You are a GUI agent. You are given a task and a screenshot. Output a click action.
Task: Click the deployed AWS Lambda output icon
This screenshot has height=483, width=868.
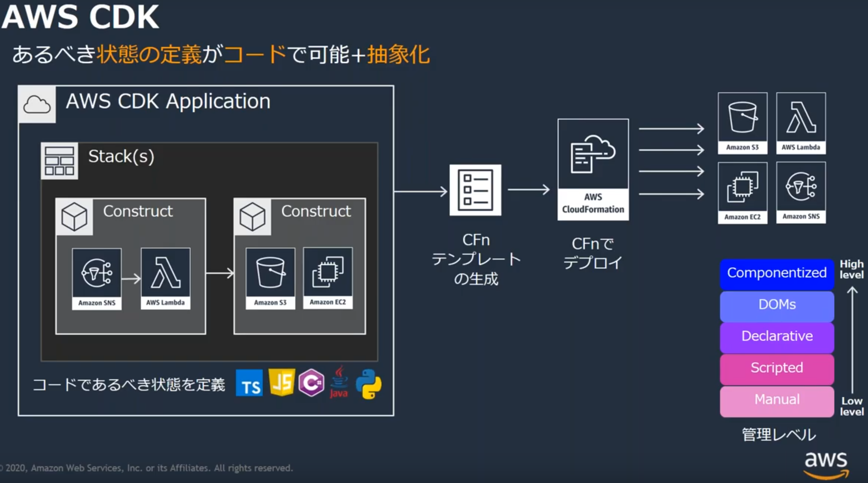coord(801,123)
